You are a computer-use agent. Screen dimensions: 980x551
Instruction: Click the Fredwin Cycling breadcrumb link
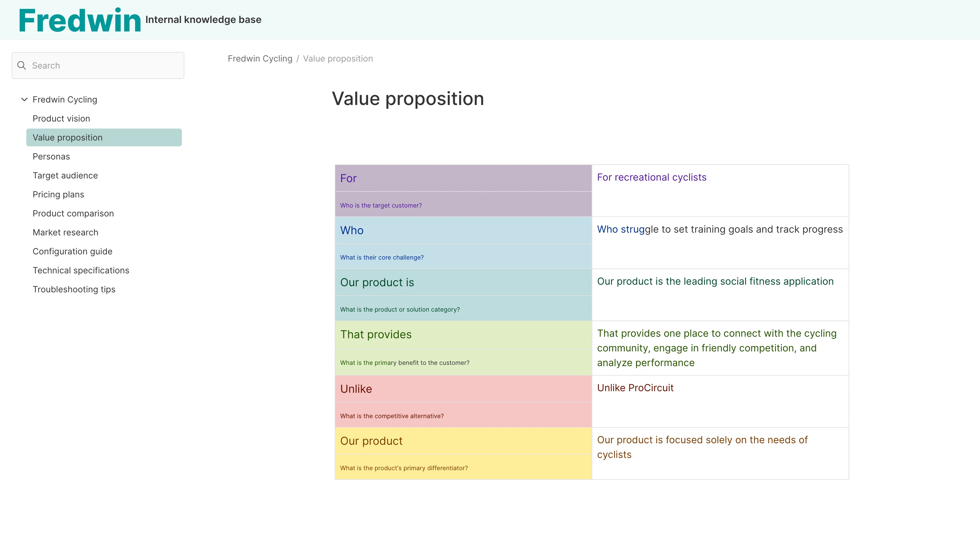point(260,58)
